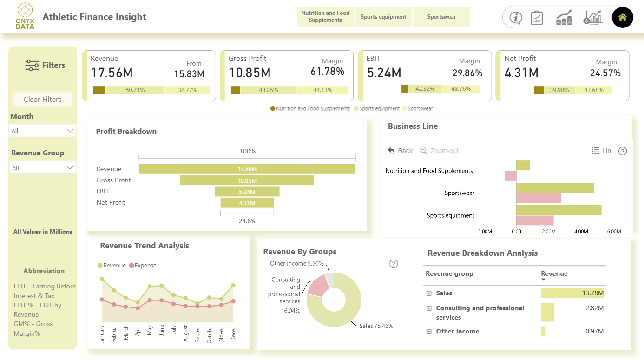The height and width of the screenshot is (360, 644).
Task: Open the Cost clipboard page icon
Action: click(537, 18)
